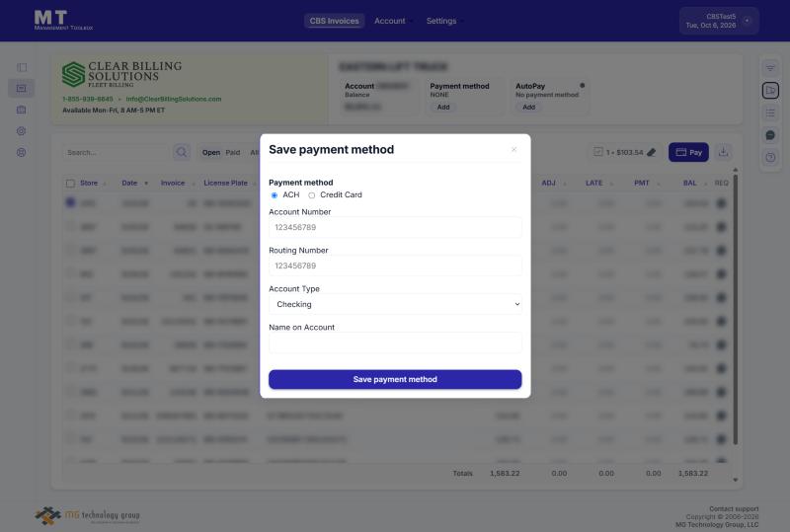
Task: Toggle the selected count checkbox beside $103.54
Action: point(598,152)
